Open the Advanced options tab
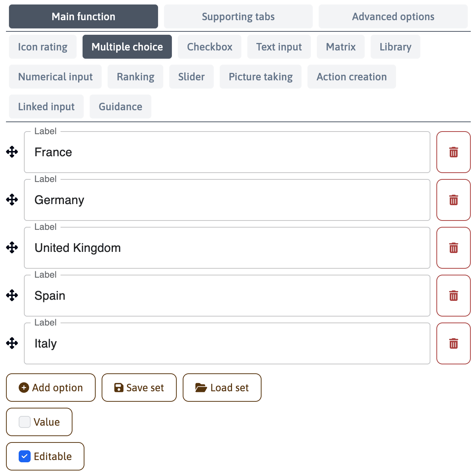This screenshot has width=476, height=472. [393, 16]
